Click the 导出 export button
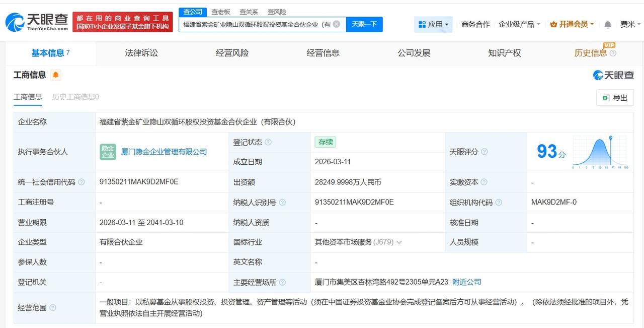 pyautogui.click(x=615, y=97)
